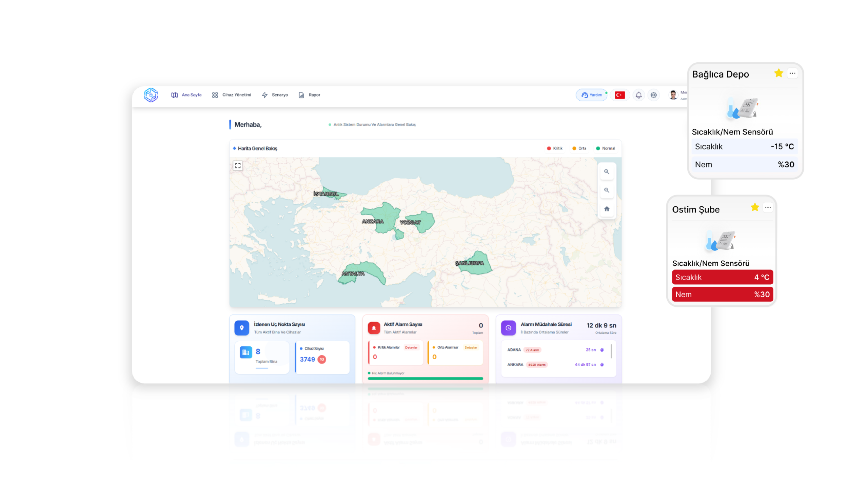Screen dimensions: 868x488
Task: Open the notifications bell
Action: (638, 95)
